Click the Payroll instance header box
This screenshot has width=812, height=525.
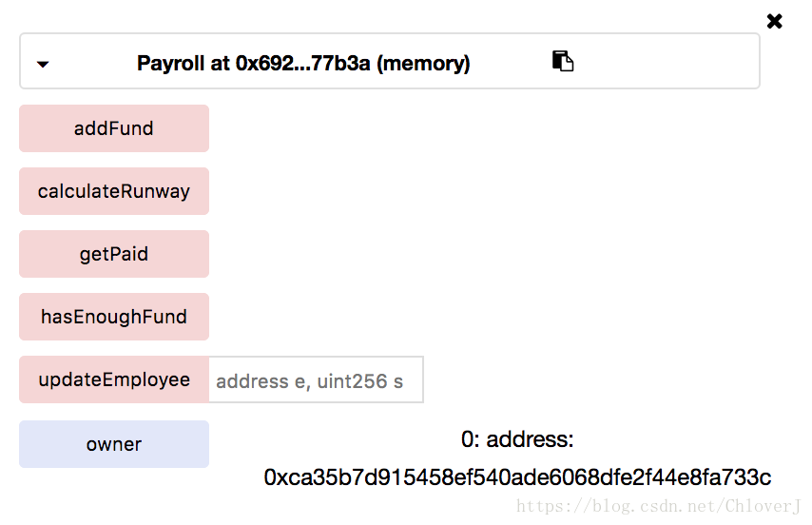tap(390, 61)
